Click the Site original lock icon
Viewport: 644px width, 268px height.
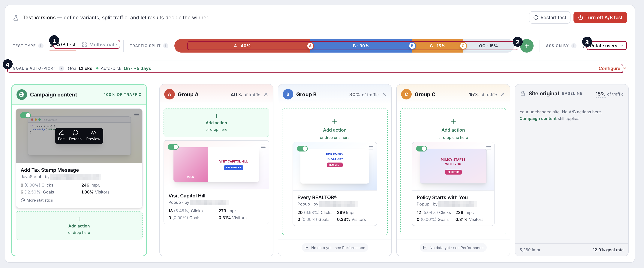pos(522,94)
